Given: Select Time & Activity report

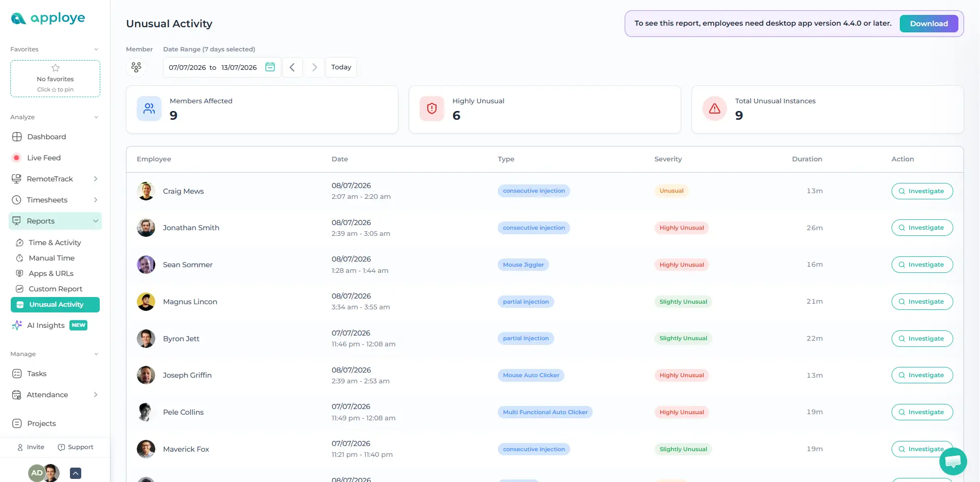Looking at the screenshot, I should point(55,243).
